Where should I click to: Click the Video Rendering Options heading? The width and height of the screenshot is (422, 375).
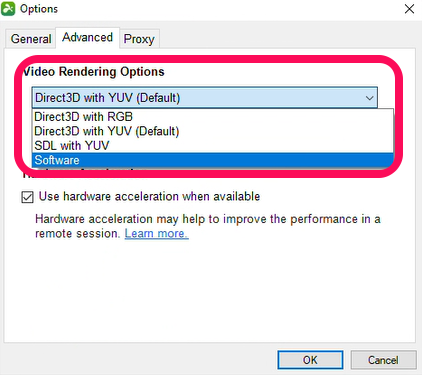[x=94, y=72]
